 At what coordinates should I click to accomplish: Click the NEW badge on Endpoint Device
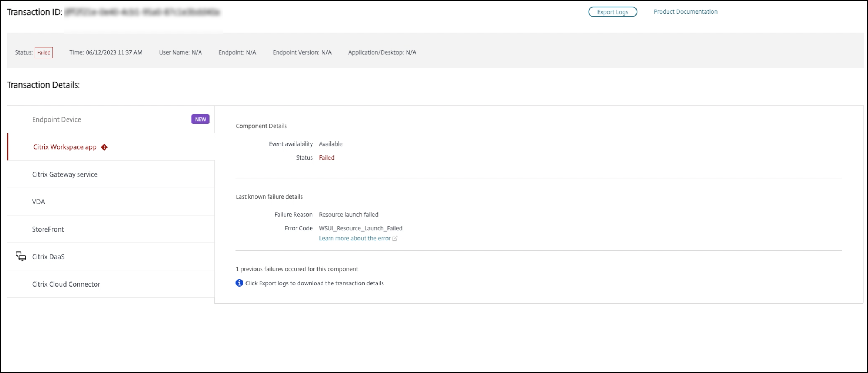point(200,119)
